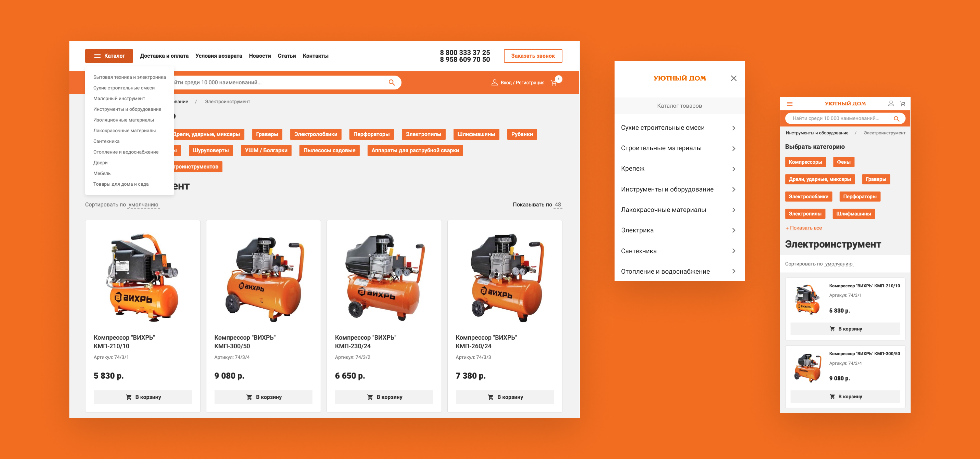Add КМП-300/50 compressor to cart on desktop
Screen dimensions: 980x459
tap(263, 397)
